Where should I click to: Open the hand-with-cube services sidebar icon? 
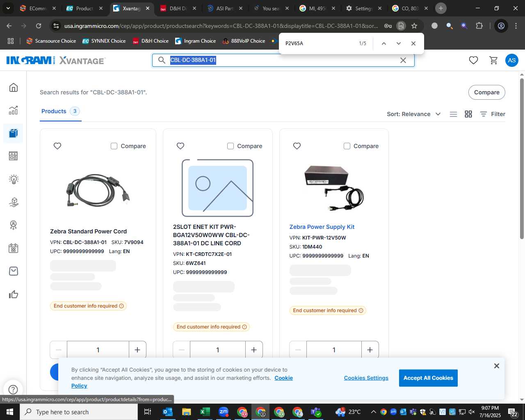pos(14,202)
